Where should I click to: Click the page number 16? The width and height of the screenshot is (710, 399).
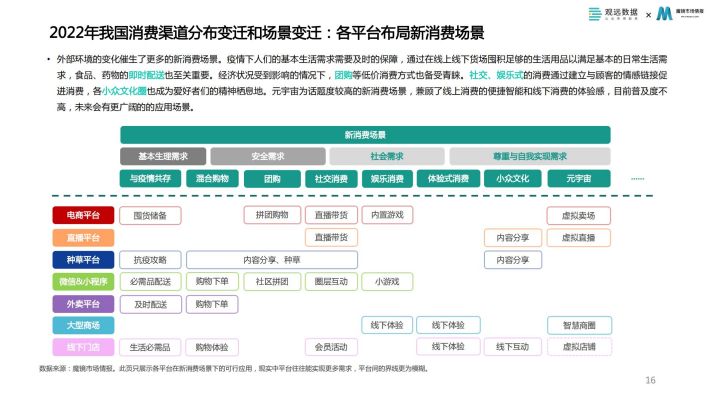(x=650, y=380)
